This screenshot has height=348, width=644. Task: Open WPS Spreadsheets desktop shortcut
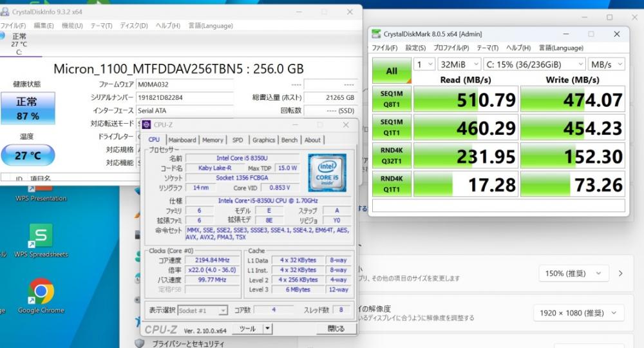tap(41, 240)
